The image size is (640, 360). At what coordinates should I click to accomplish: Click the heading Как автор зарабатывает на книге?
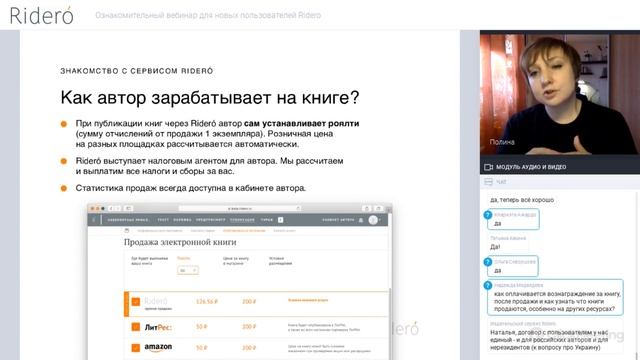coord(210,98)
